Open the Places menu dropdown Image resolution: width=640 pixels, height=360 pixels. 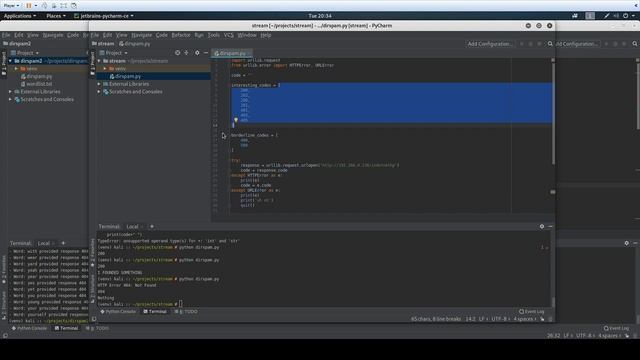point(56,16)
